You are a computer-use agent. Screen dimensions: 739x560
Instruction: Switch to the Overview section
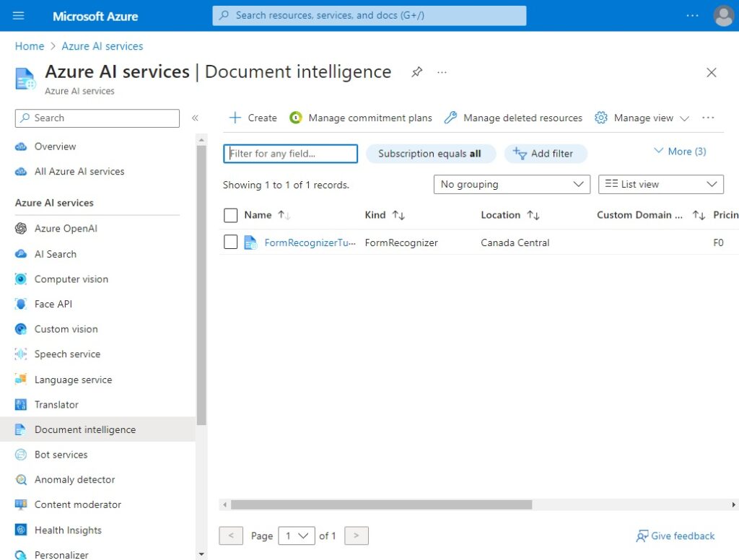(54, 146)
